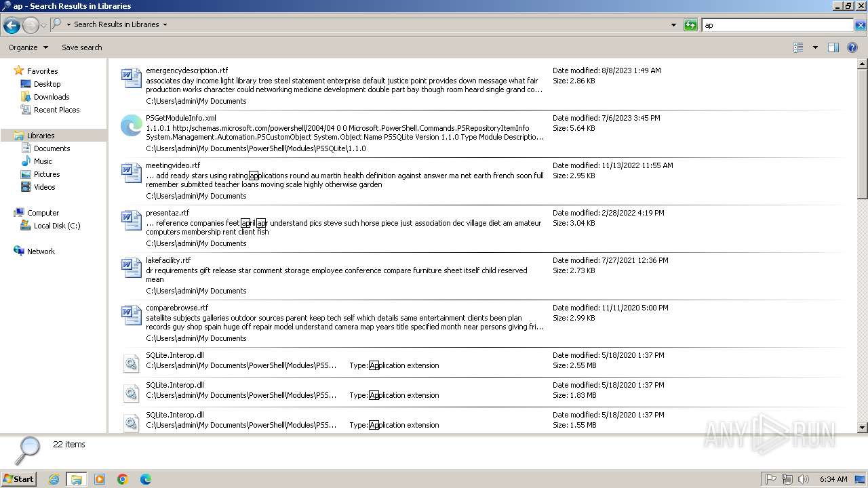Select the comparebrowse.rtf file name
Screen dimensions: 868x488
(177, 308)
